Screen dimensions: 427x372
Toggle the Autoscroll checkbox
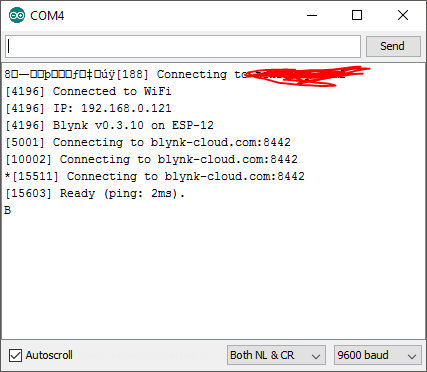tap(15, 355)
